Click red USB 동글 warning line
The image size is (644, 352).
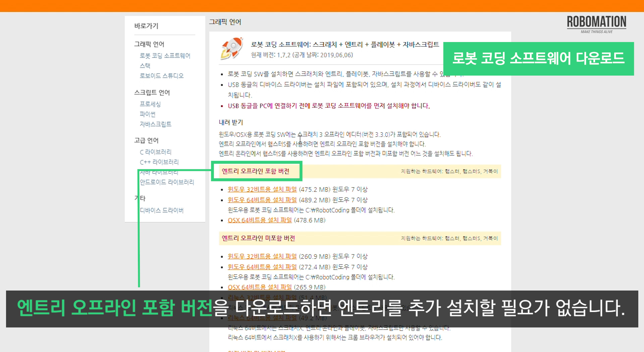tap(329, 106)
